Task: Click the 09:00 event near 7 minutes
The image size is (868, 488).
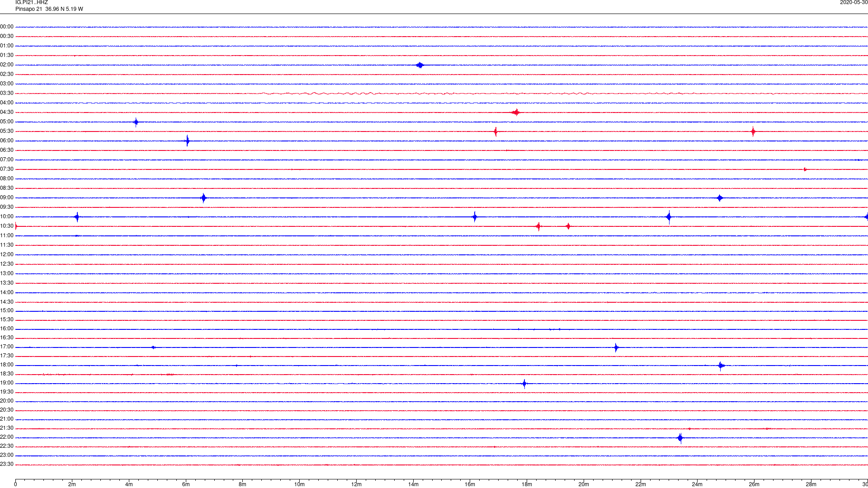Action: pyautogui.click(x=203, y=198)
